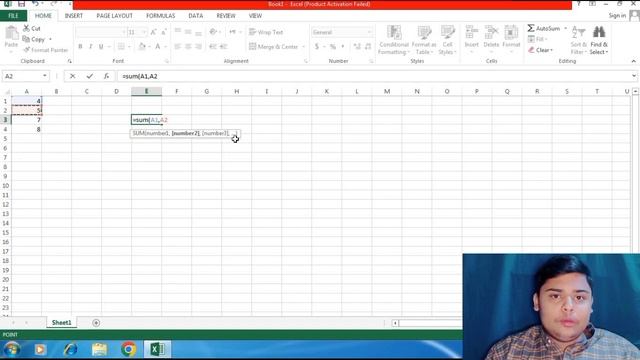Click the Insert Function fx button

tap(106, 76)
